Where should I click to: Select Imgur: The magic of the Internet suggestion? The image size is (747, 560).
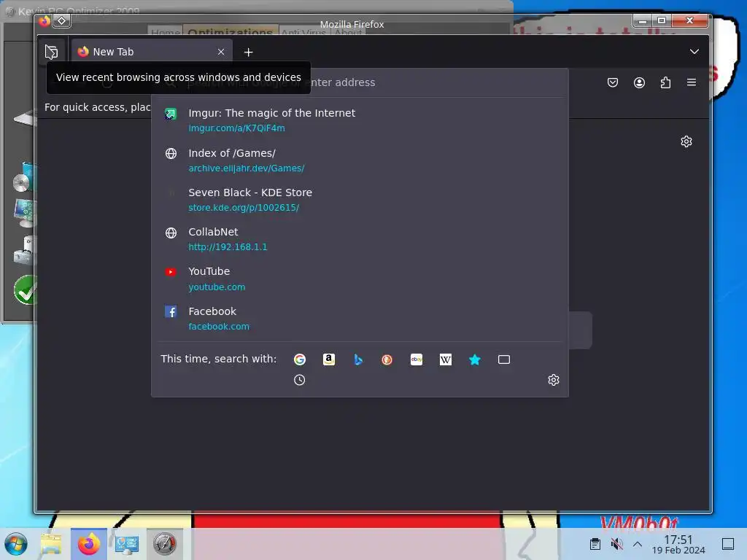pyautogui.click(x=360, y=120)
